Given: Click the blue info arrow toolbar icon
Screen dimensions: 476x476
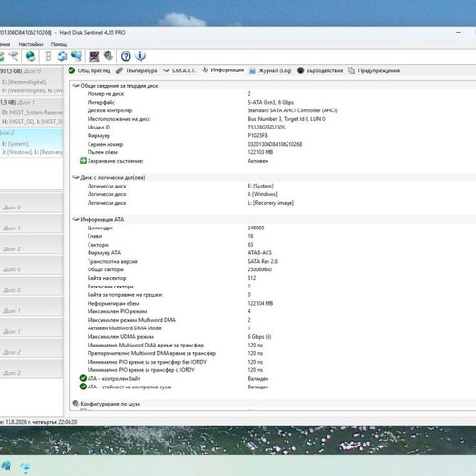Looking at the screenshot, I should pyautogui.click(x=140, y=56).
